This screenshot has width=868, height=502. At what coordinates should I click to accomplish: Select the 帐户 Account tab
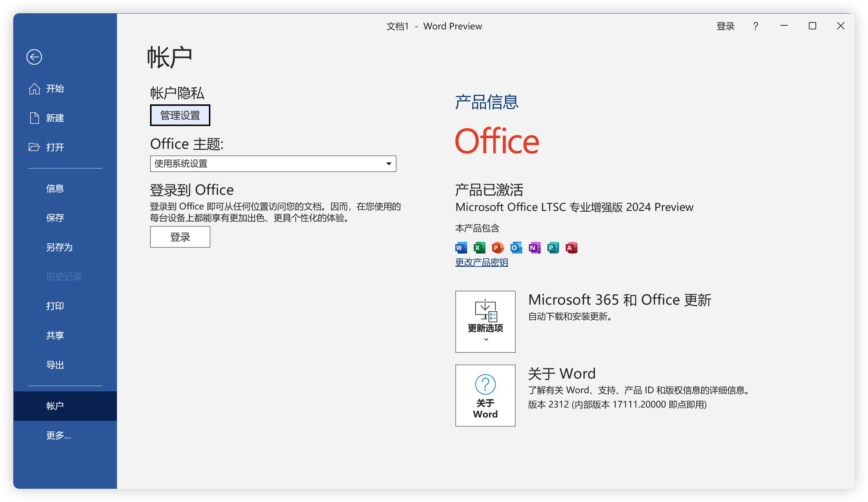65,406
